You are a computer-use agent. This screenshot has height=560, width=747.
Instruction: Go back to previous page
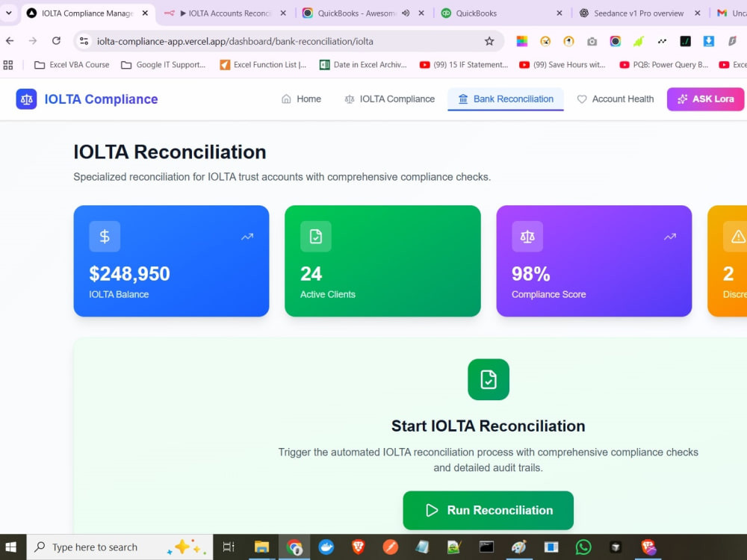(10, 41)
